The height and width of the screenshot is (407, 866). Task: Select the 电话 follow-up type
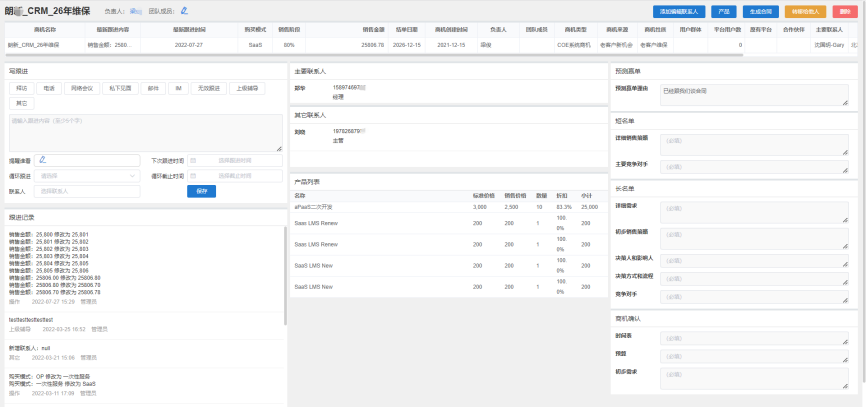49,88
